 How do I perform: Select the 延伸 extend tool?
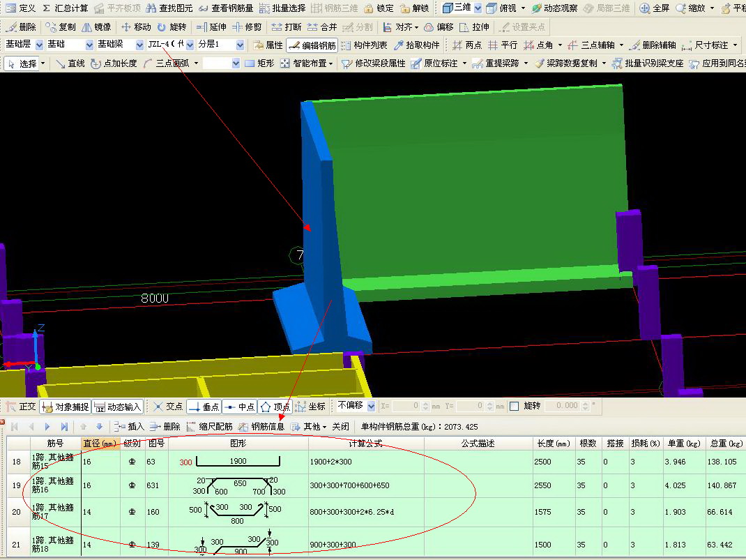pyautogui.click(x=212, y=27)
